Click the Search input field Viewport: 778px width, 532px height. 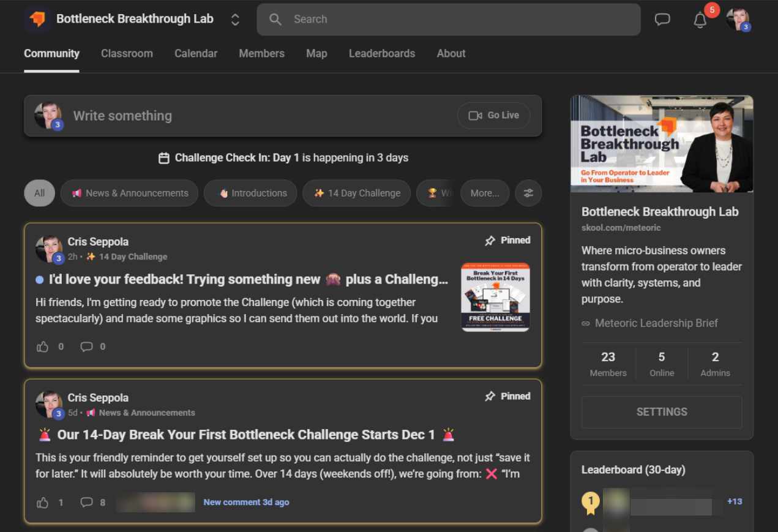(449, 20)
